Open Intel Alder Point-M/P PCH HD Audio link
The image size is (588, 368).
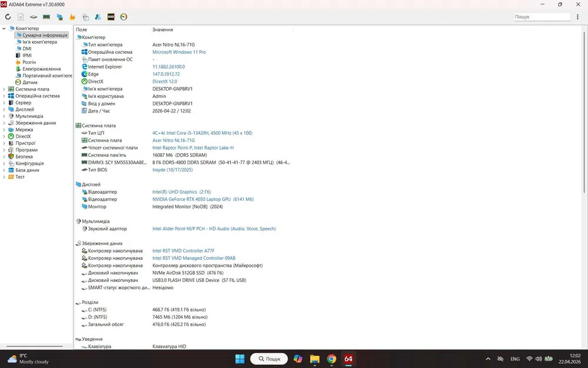click(214, 228)
